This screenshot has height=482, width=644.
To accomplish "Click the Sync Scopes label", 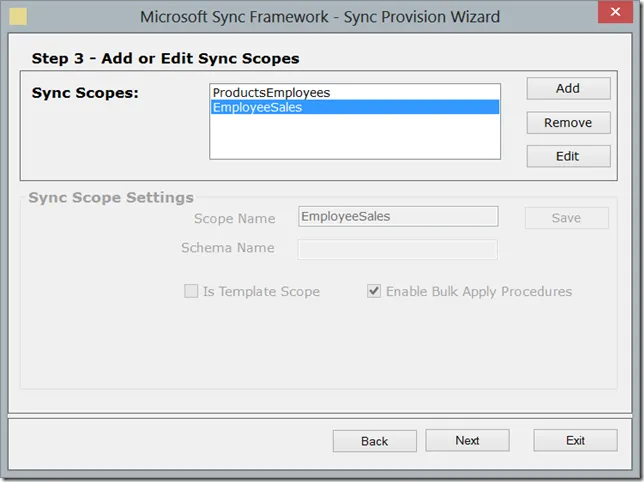I will point(85,93).
